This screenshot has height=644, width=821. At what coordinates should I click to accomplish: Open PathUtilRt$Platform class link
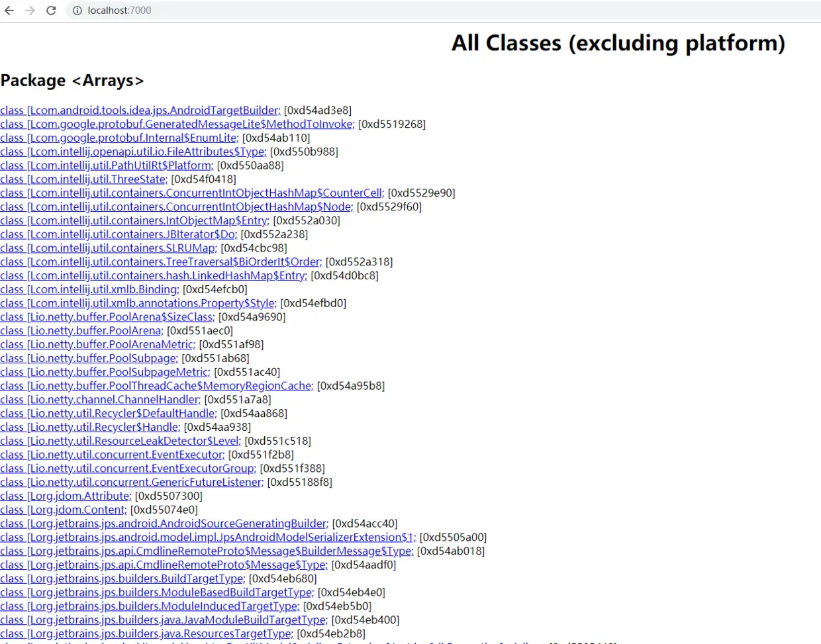(x=107, y=165)
